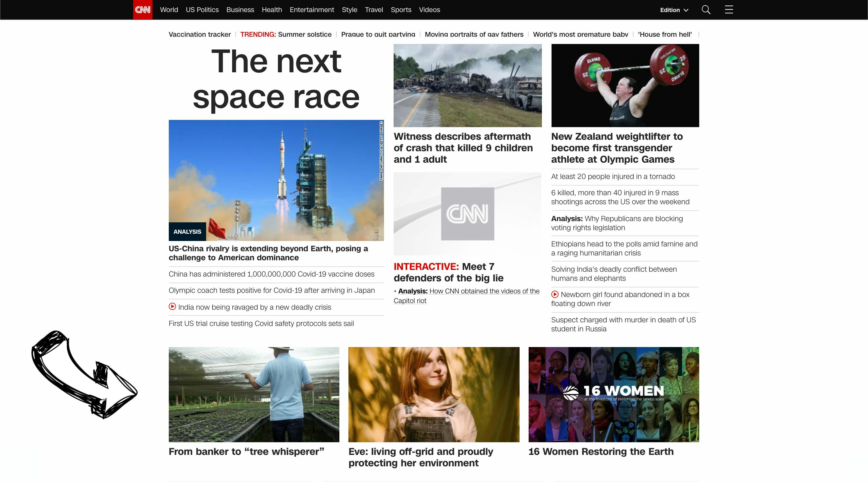Open the hamburger menu icon
Viewport: 868px width, 482px height.
(729, 9)
